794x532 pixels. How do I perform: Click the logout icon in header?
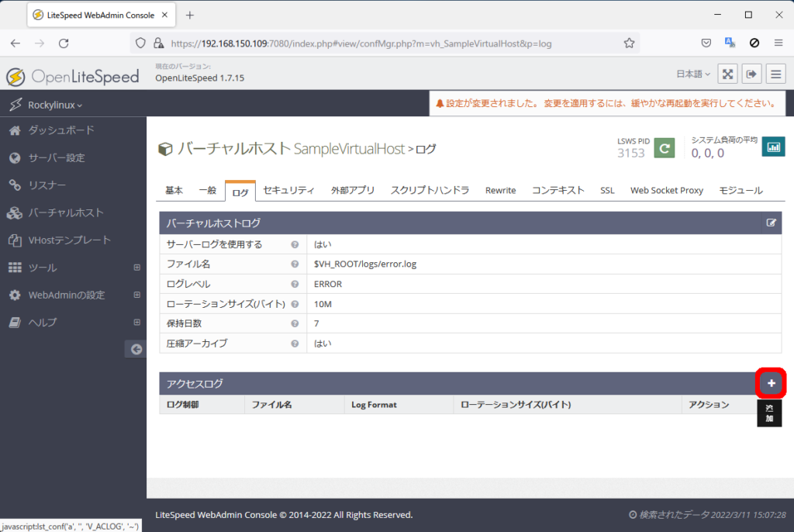[x=751, y=74]
